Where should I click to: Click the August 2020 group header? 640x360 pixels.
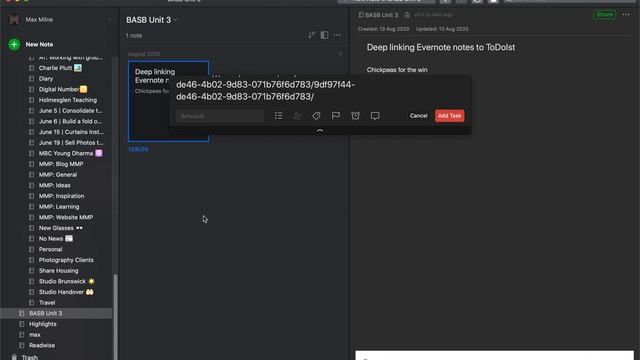pos(144,54)
